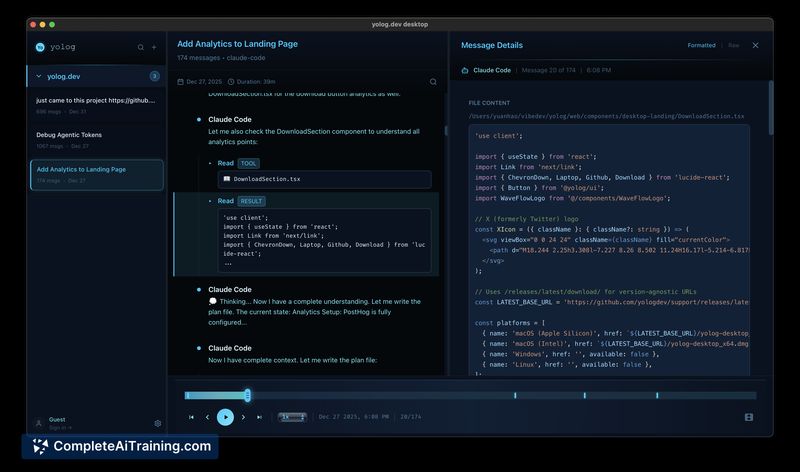Click the 20/174 message counter

[411, 417]
